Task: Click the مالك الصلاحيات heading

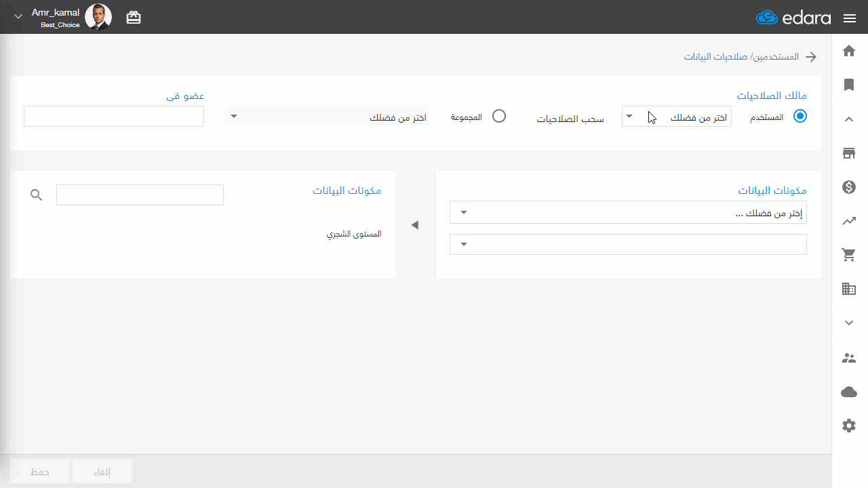Action: pos(772,96)
